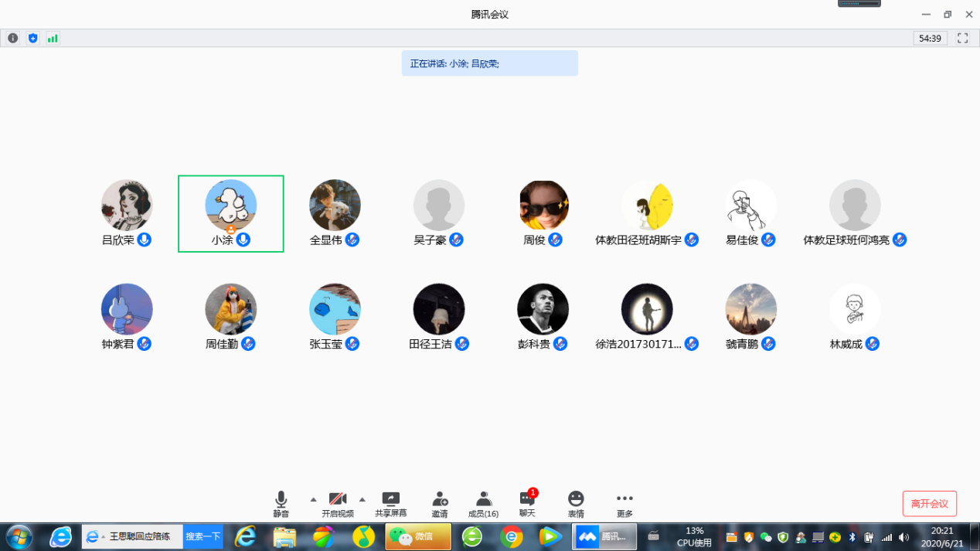The height and width of the screenshot is (551, 980).
Task: Click the 搜索一下 search button
Action: coord(202,536)
